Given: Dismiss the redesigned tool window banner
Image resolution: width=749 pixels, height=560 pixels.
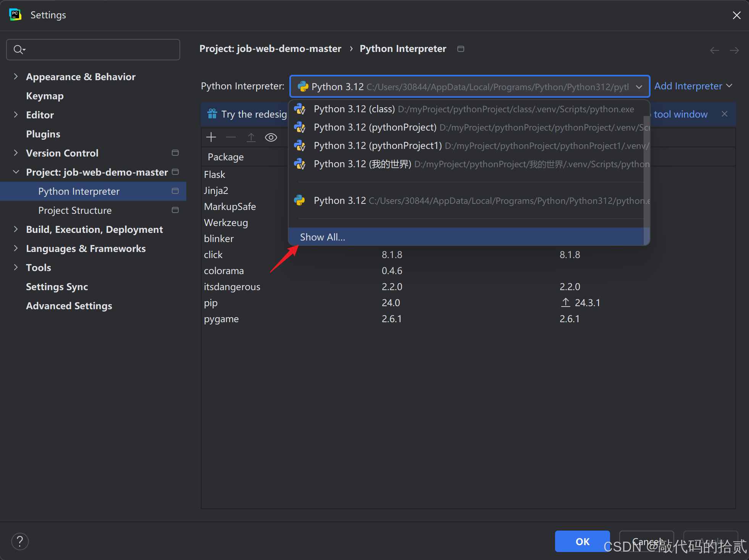Looking at the screenshot, I should [x=724, y=114].
